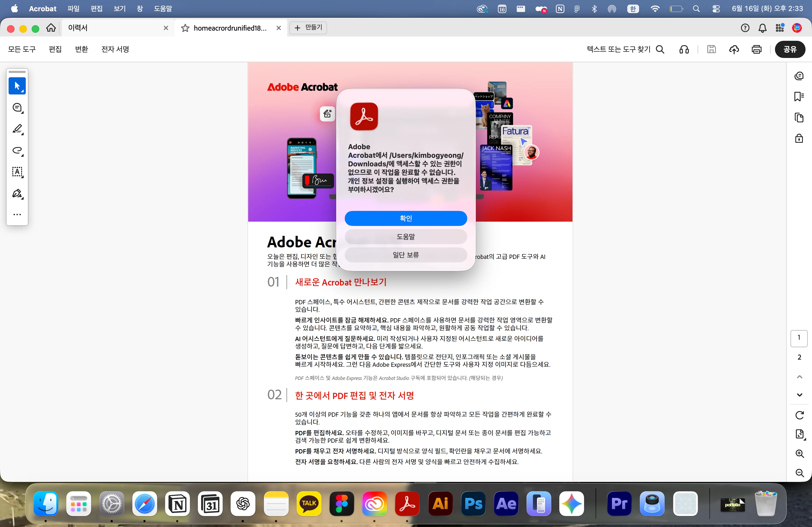Select page 1 in the page navigator
The image size is (812, 527).
(x=799, y=338)
